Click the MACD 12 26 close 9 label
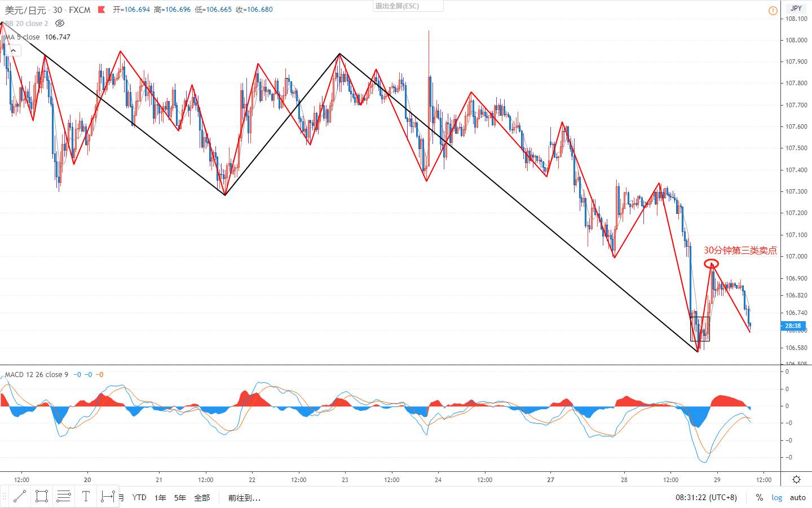The width and height of the screenshot is (812, 508). pyautogui.click(x=37, y=374)
